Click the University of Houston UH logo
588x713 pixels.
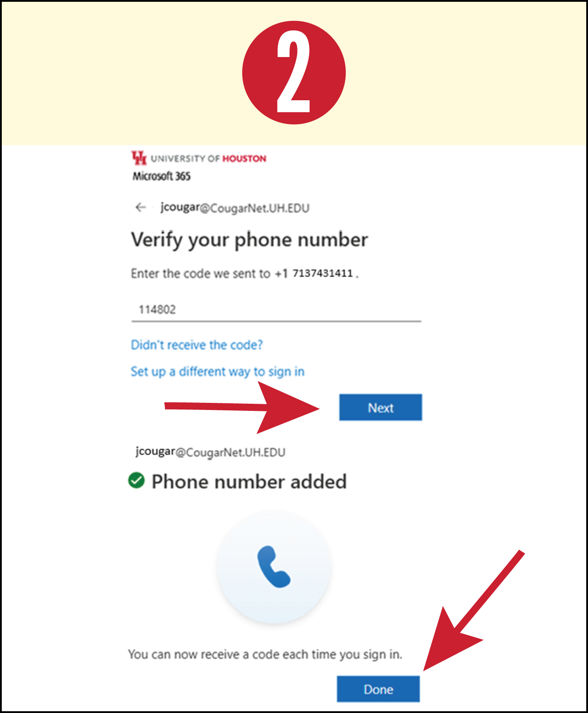coord(139,158)
